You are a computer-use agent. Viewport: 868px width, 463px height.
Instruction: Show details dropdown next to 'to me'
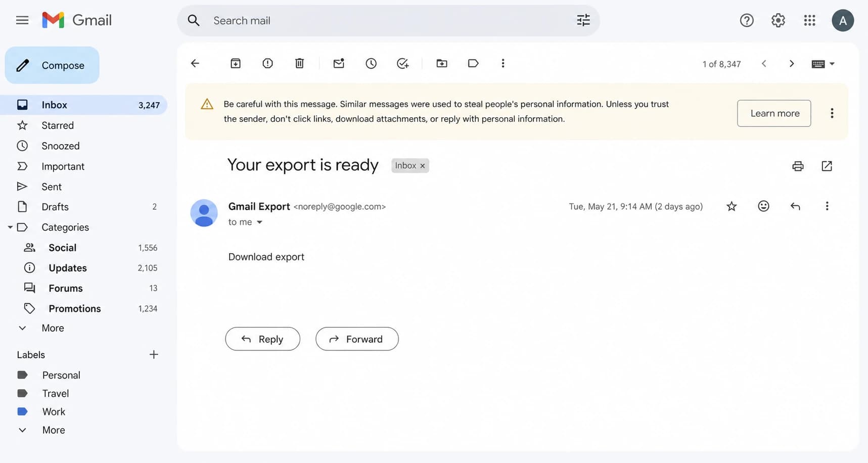[259, 222]
